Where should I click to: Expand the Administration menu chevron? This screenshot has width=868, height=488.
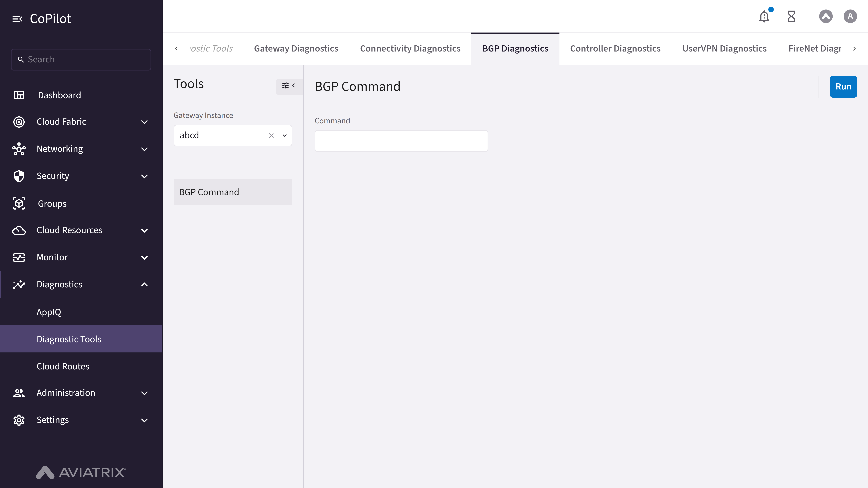[145, 393]
